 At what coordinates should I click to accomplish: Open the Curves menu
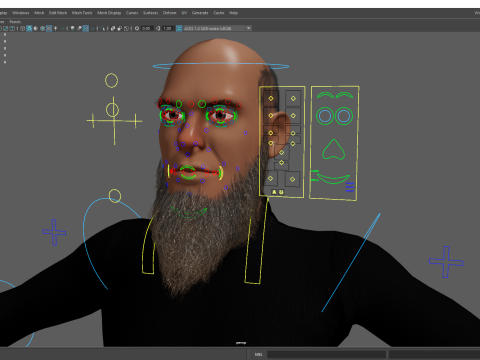pos(132,13)
